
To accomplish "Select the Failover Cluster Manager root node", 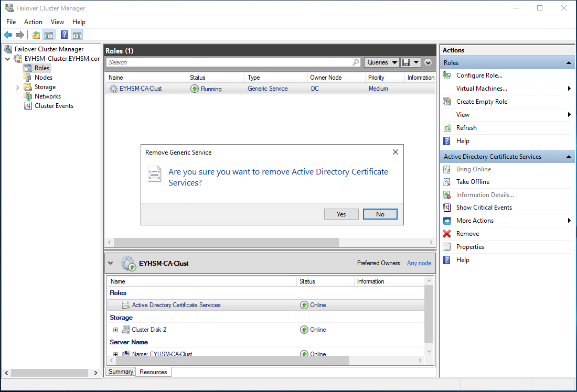I will click(x=49, y=49).
